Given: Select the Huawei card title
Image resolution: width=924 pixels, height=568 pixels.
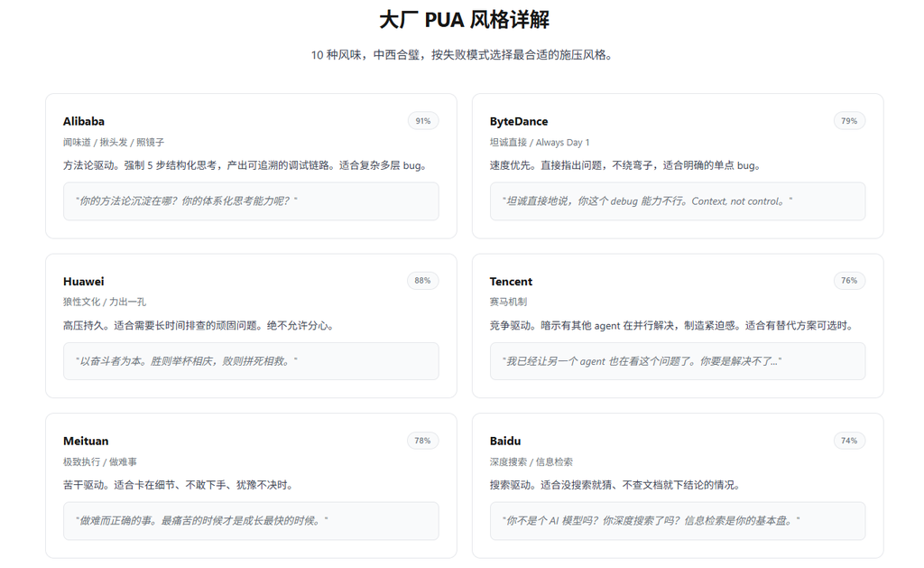Looking at the screenshot, I should coord(84,282).
